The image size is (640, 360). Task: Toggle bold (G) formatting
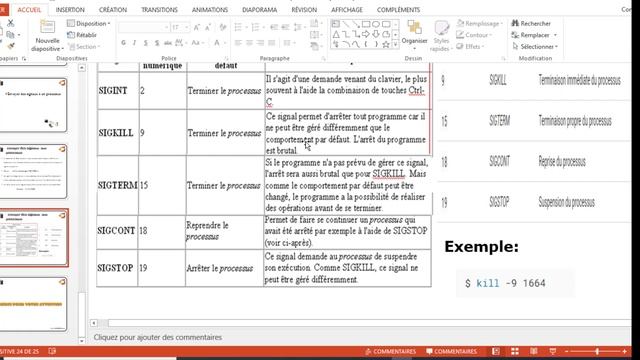click(x=123, y=42)
